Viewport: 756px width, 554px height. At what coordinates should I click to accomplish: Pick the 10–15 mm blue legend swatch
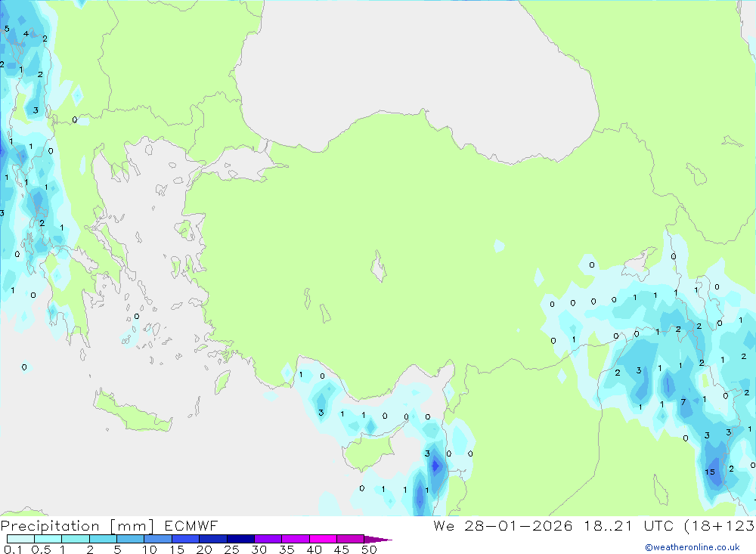(x=158, y=539)
